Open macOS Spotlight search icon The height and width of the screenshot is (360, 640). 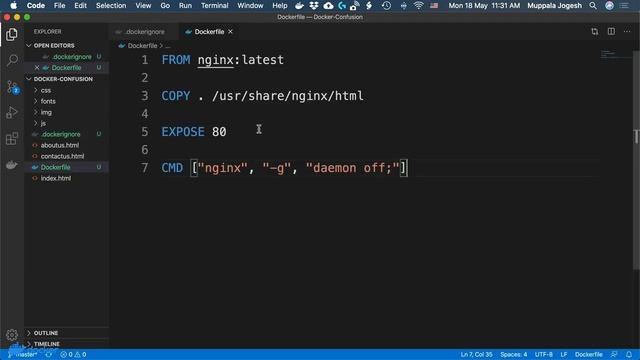[593, 6]
